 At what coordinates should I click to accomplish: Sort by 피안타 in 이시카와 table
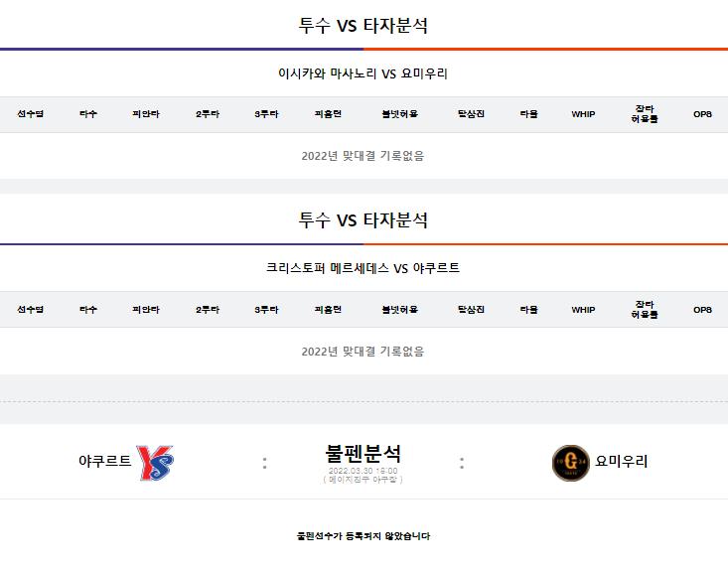pos(146,114)
